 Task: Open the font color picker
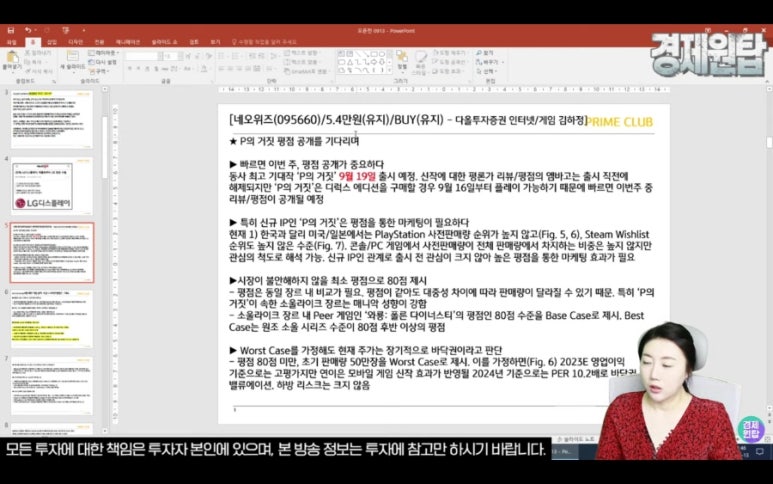click(205, 69)
